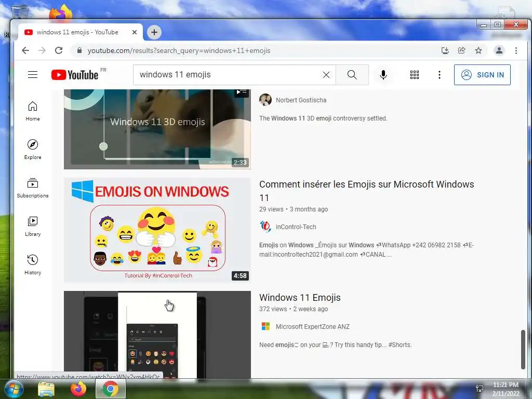532x399 pixels.
Task: Open History in the sidebar
Action: click(x=33, y=264)
